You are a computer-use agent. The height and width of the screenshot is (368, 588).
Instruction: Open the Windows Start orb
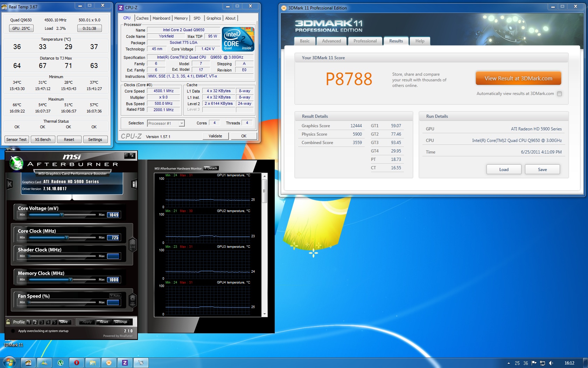tap(9, 362)
